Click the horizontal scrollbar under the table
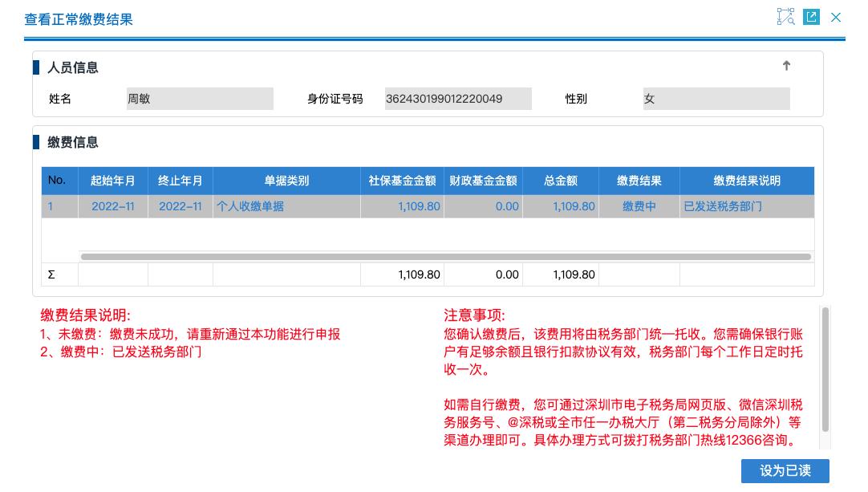The image size is (868, 492). [445, 256]
